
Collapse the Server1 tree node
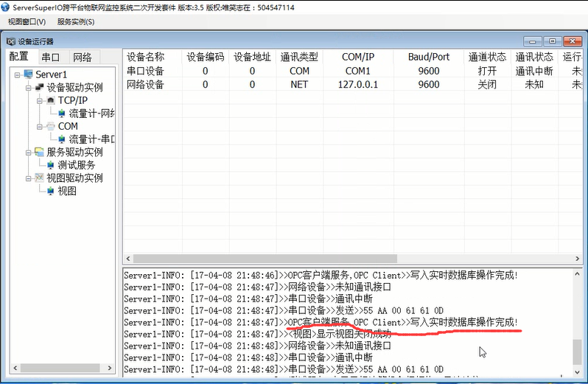click(18, 74)
